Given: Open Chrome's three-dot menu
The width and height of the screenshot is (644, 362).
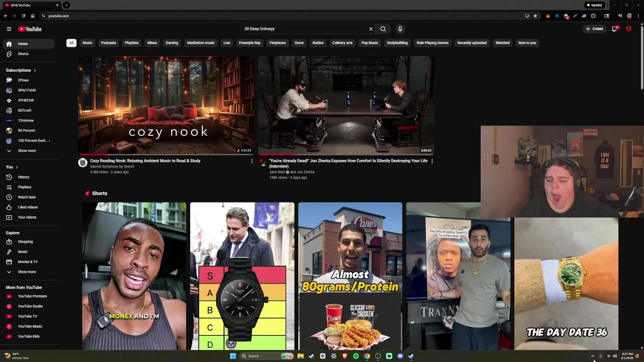Looking at the screenshot, I should pos(637,16).
